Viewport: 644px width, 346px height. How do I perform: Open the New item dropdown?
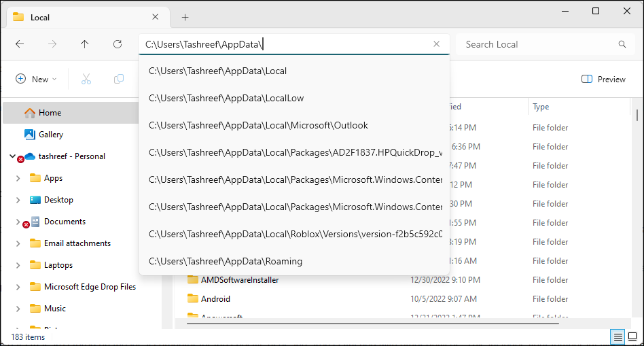click(36, 79)
